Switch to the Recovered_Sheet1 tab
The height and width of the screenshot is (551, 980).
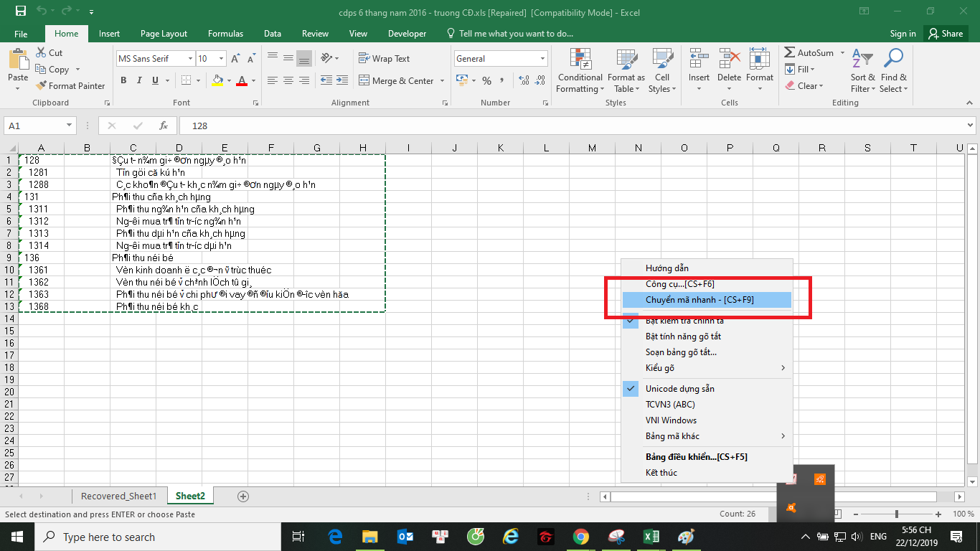(x=118, y=496)
